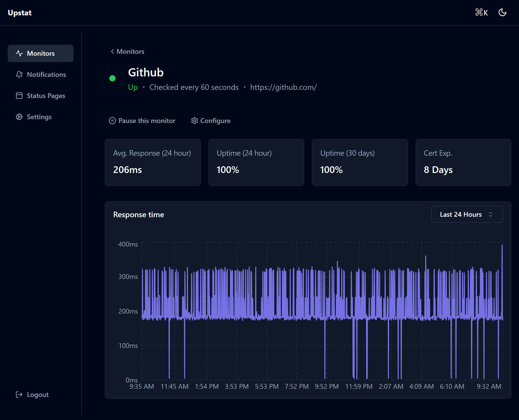Image resolution: width=519 pixels, height=420 pixels.
Task: Click the green Up status indicator dot
Action: (x=112, y=78)
